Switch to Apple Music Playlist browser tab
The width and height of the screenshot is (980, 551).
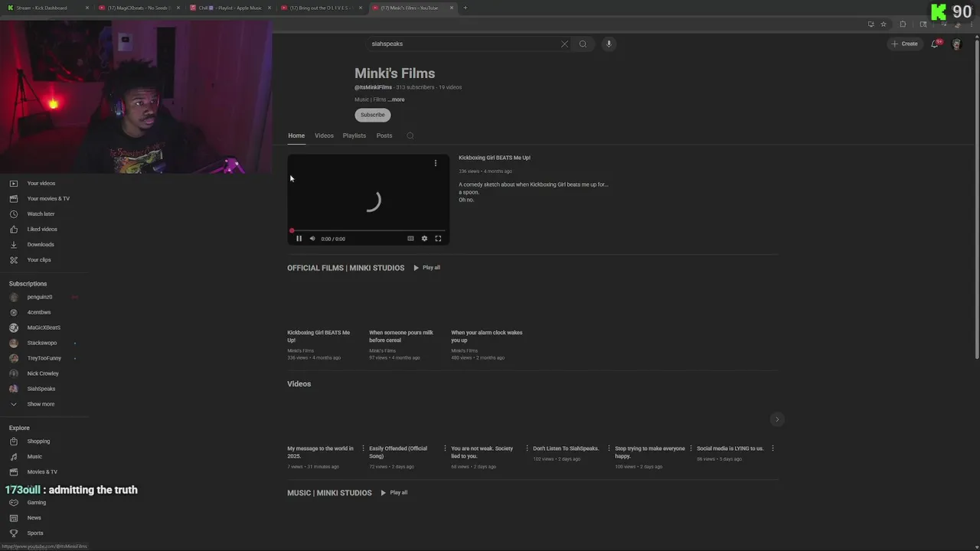[230, 8]
